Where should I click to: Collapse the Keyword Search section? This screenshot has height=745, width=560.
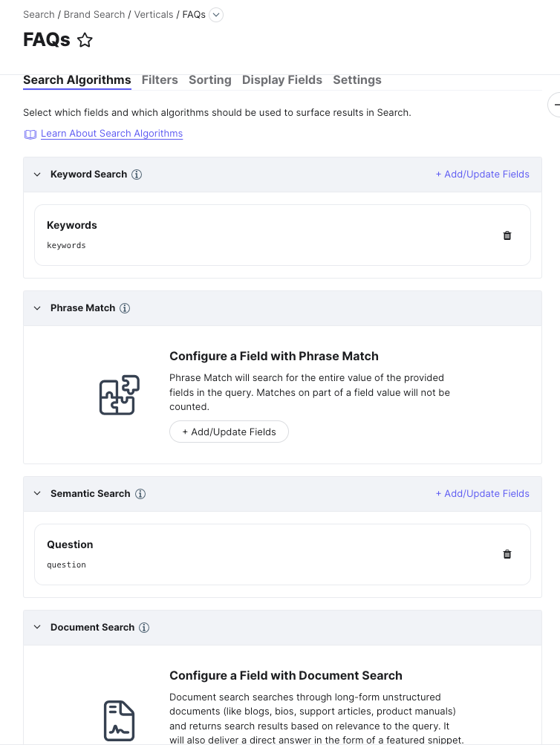(37, 175)
